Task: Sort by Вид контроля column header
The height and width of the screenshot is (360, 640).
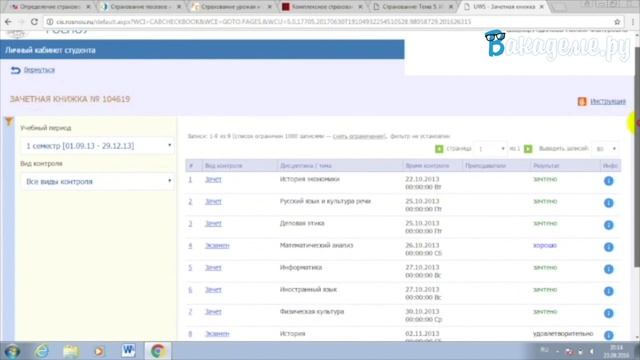Action: coord(224,166)
